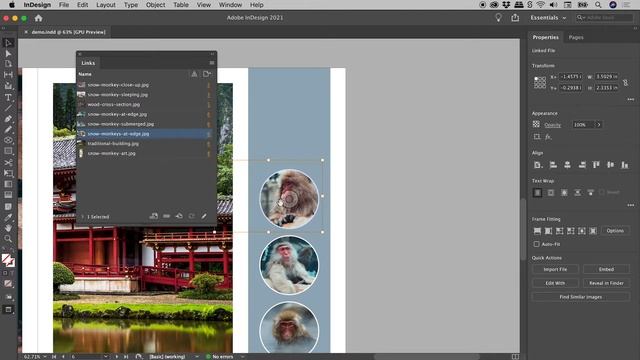Select the Direct Selection tool
The width and height of the screenshot is (640, 360).
(x=8, y=53)
